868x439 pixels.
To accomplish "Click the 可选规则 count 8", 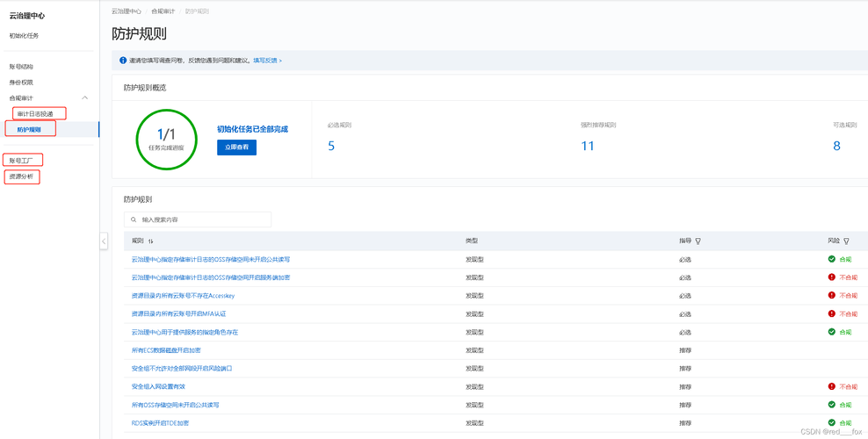I will tap(836, 146).
